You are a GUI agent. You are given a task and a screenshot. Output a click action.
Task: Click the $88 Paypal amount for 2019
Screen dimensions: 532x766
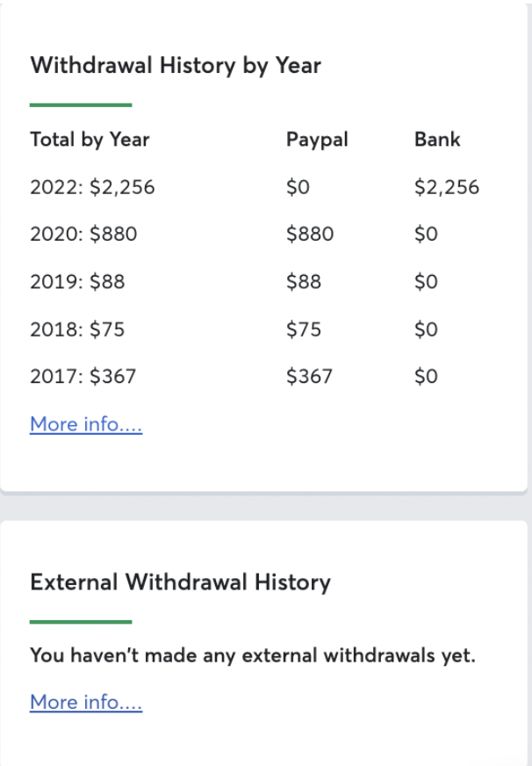304,281
